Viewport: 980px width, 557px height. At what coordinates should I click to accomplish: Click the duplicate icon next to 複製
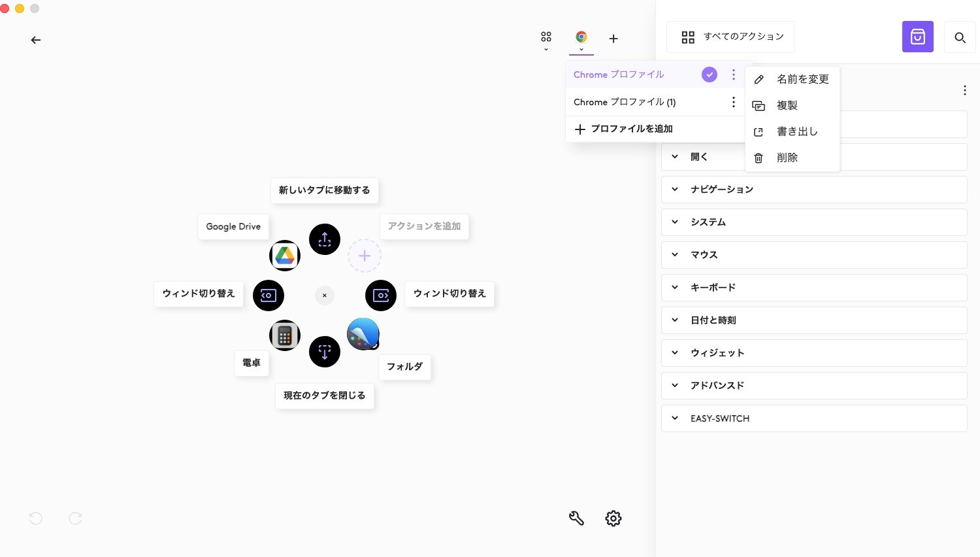[x=759, y=105]
